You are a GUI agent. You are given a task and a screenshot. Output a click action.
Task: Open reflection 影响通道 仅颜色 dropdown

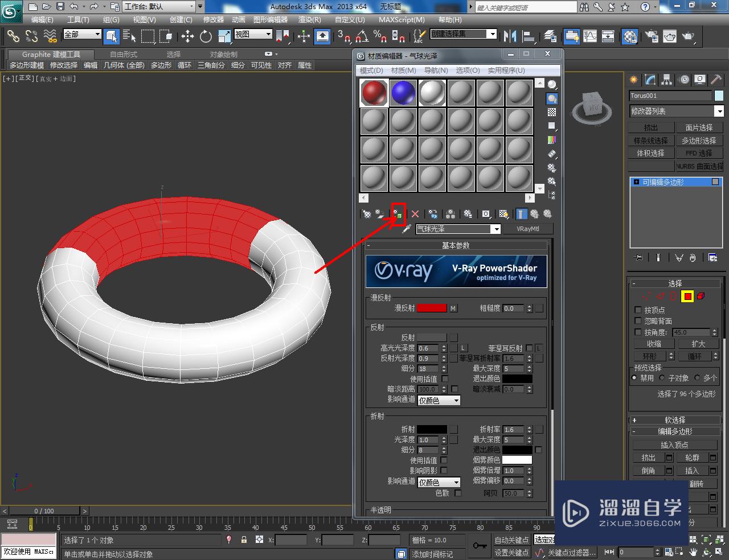click(x=439, y=400)
